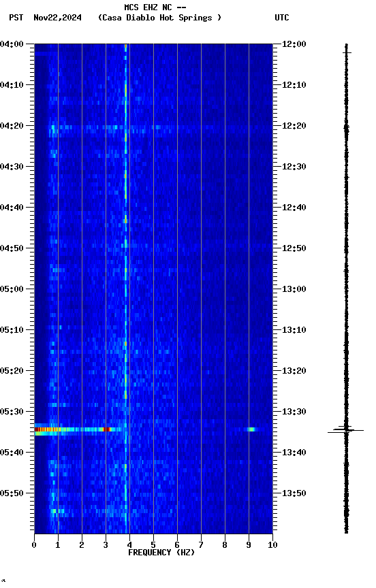This screenshot has width=376, height=588.
Task: Click the '10' frequency axis tick label
Action: tap(272, 545)
